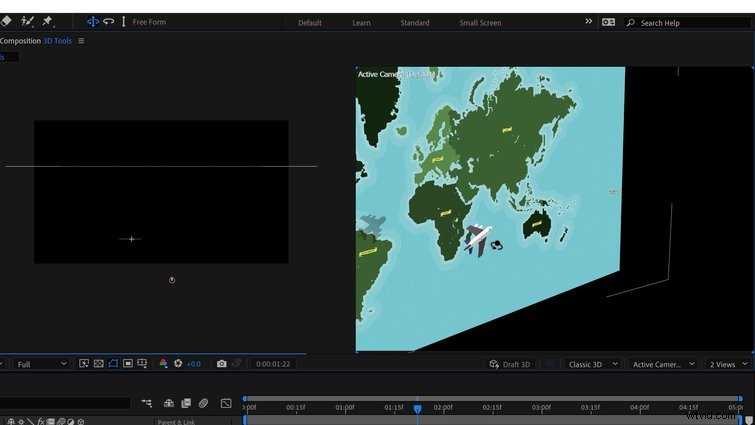
Task: Toggle the 3D ground plane icon
Action: coord(550,364)
